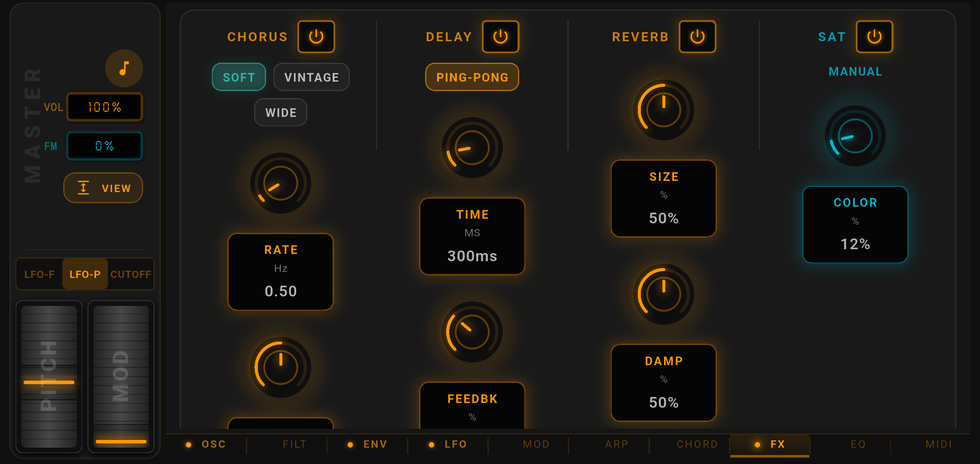Toggle the Delay power button
Viewport: 980px width, 464px height.
500,37
